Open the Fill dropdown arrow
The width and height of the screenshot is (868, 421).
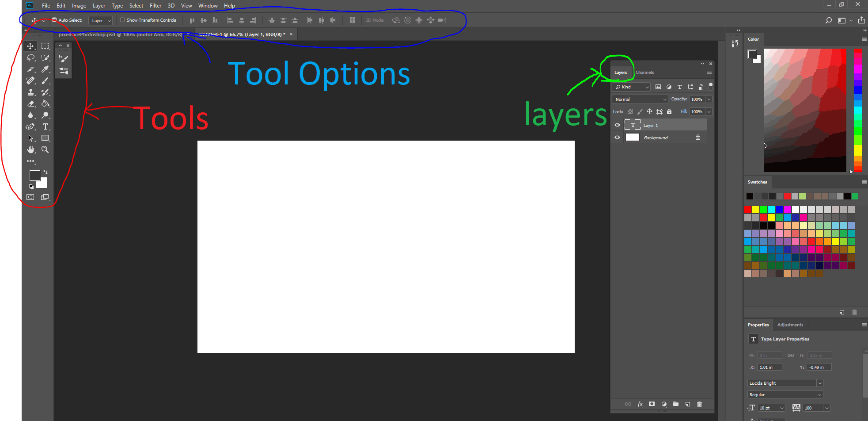[x=709, y=112]
